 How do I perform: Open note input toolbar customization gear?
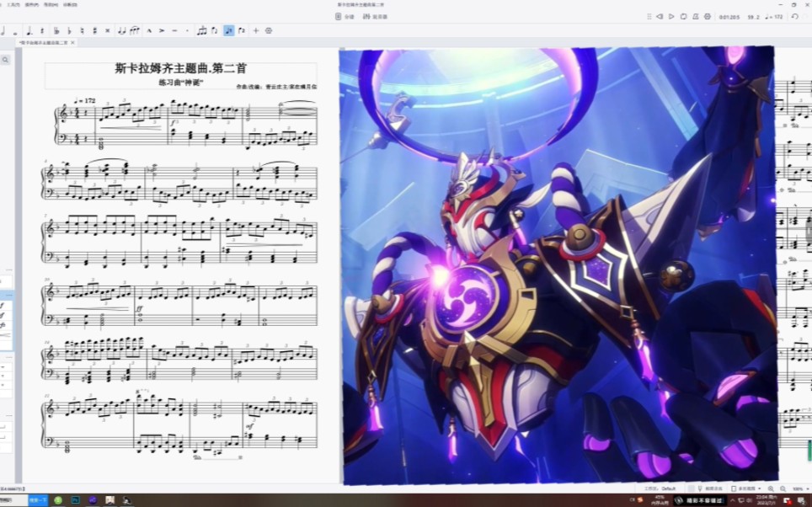coord(269,31)
